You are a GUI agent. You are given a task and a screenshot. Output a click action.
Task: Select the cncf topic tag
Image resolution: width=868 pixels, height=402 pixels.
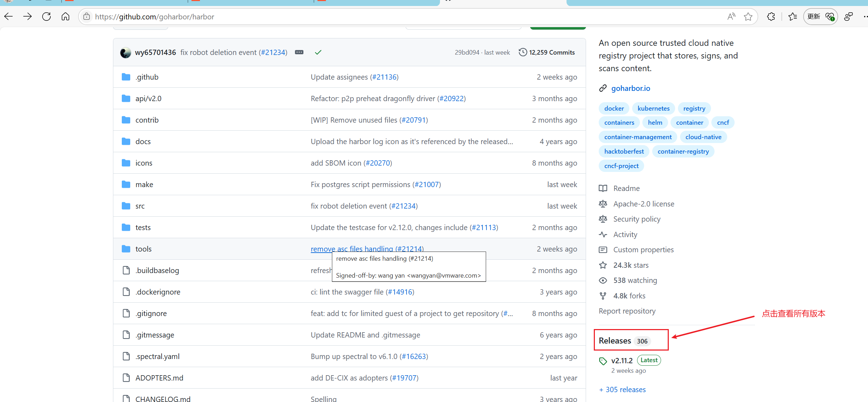[x=723, y=123]
